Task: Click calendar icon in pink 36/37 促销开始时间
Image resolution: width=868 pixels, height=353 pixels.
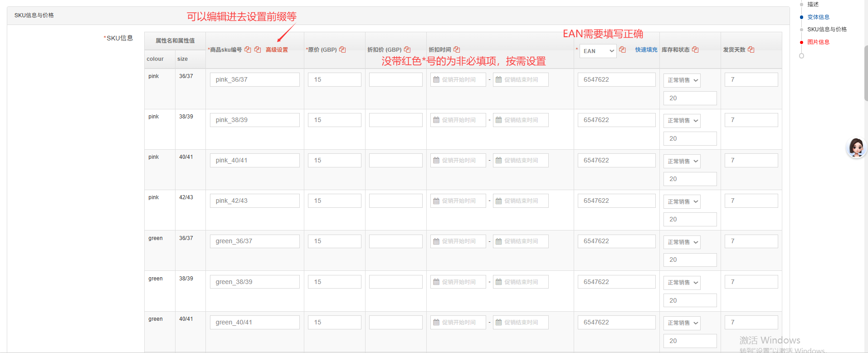Action: [x=436, y=80]
